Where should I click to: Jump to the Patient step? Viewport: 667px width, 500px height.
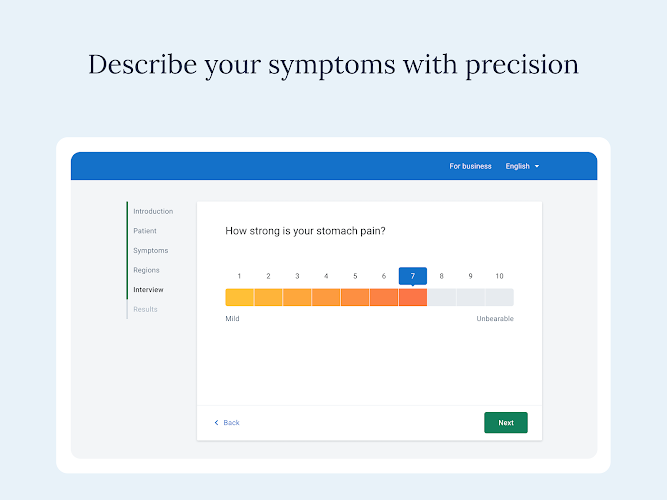tap(145, 231)
